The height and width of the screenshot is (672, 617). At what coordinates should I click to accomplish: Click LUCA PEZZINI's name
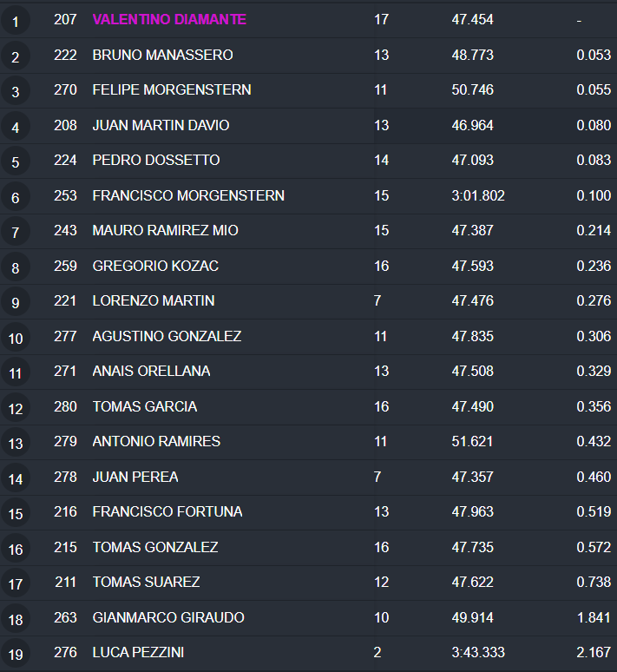pyautogui.click(x=138, y=652)
